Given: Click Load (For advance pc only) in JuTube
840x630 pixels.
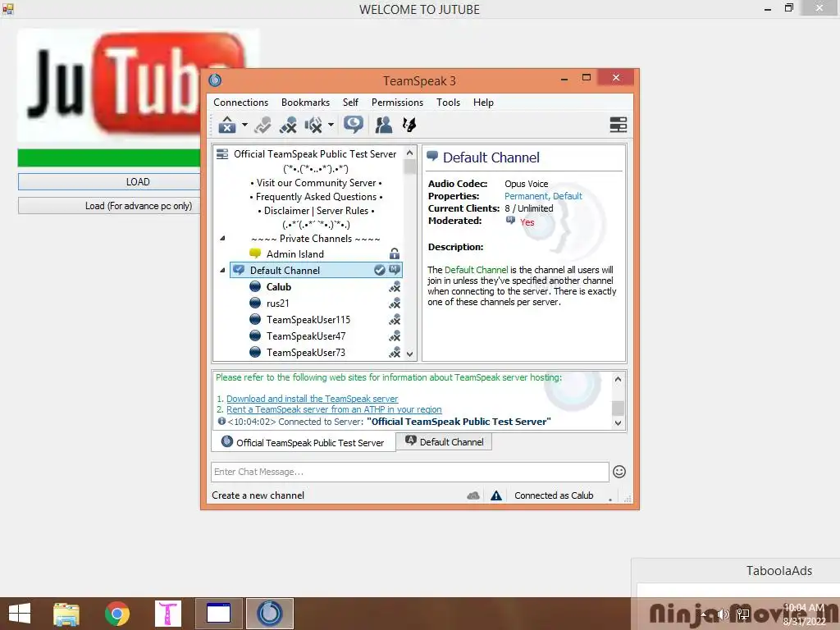Looking at the screenshot, I should [x=109, y=206].
